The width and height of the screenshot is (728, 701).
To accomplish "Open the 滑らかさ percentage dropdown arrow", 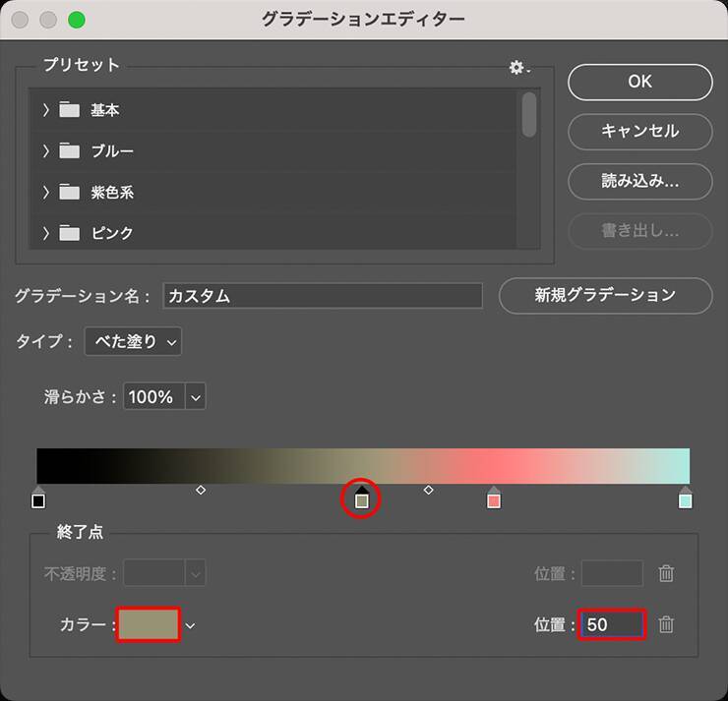I will 196,396.
